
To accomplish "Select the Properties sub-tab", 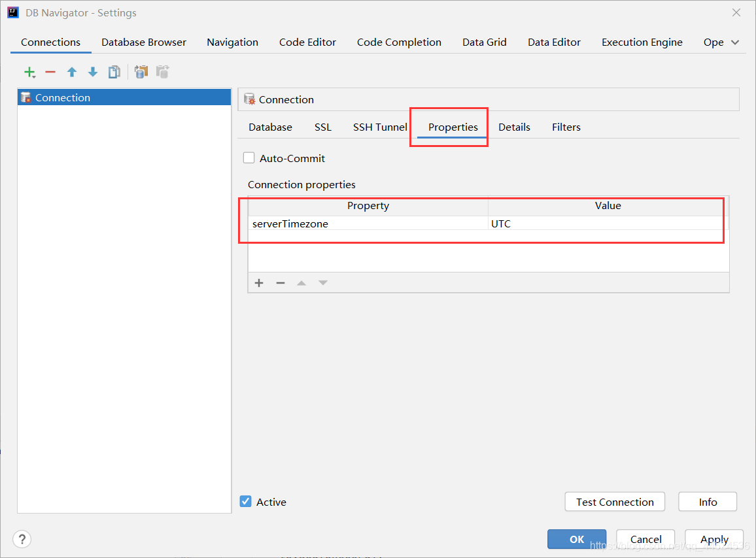I will 453,127.
